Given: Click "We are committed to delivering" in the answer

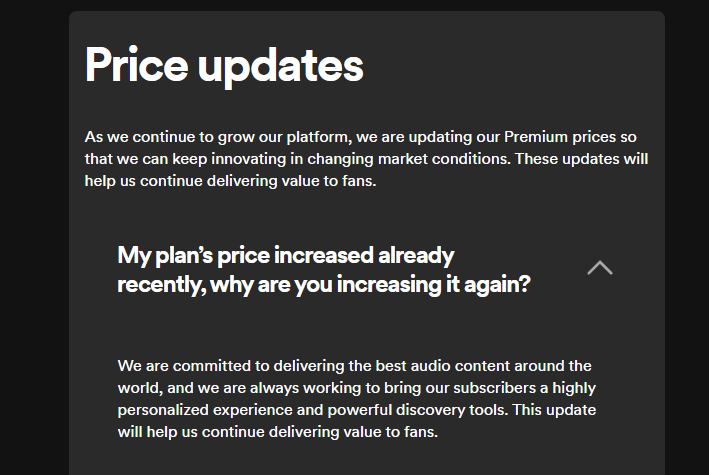Looking at the screenshot, I should coord(222,365).
